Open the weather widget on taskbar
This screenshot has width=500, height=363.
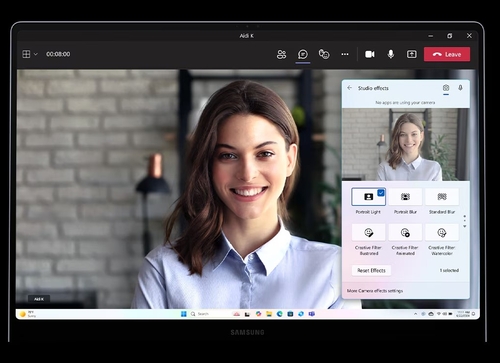28,314
